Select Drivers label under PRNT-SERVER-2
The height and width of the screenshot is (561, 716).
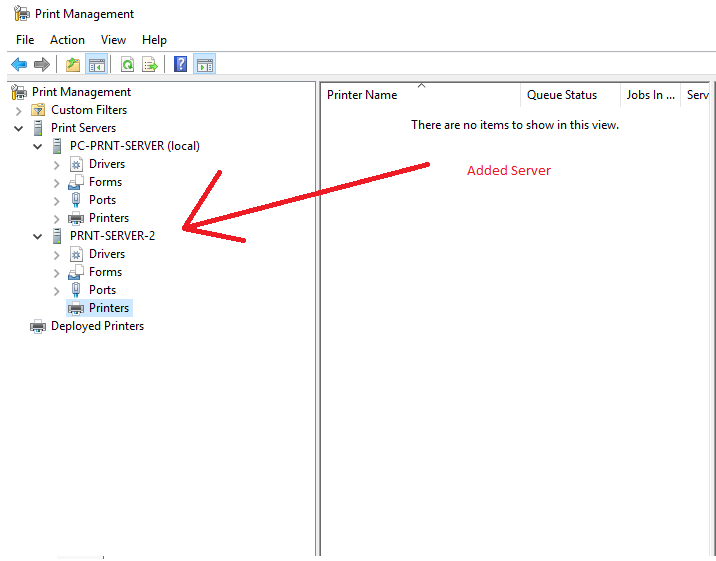(x=107, y=254)
